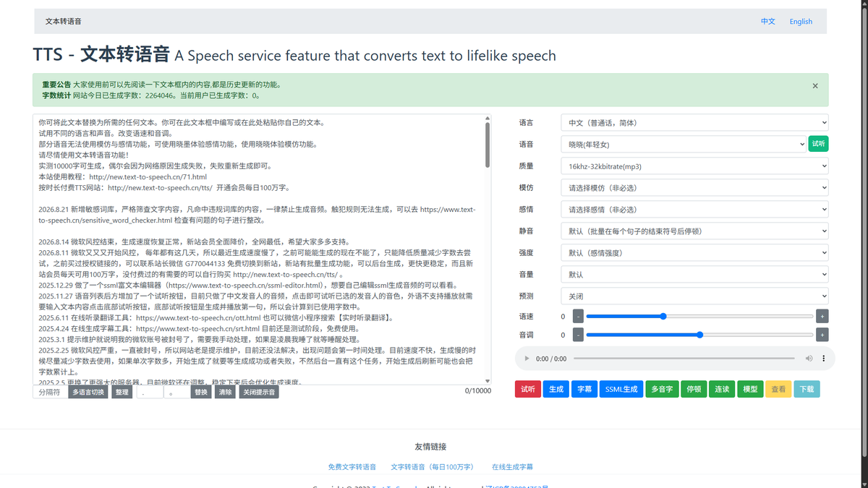Open the 语言 language dropdown
Image resolution: width=868 pixels, height=488 pixels.
[694, 123]
